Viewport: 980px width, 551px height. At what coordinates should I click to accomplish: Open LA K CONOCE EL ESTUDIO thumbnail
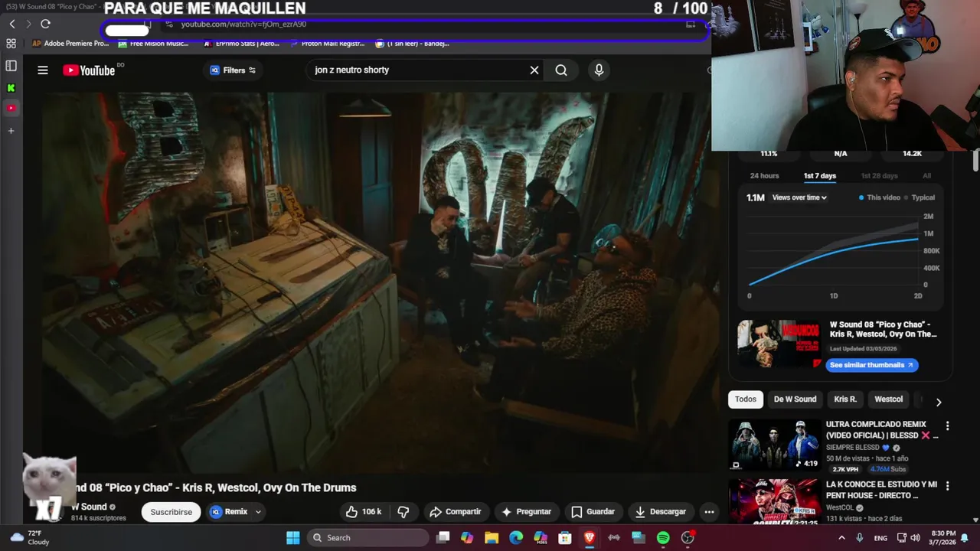(x=774, y=501)
